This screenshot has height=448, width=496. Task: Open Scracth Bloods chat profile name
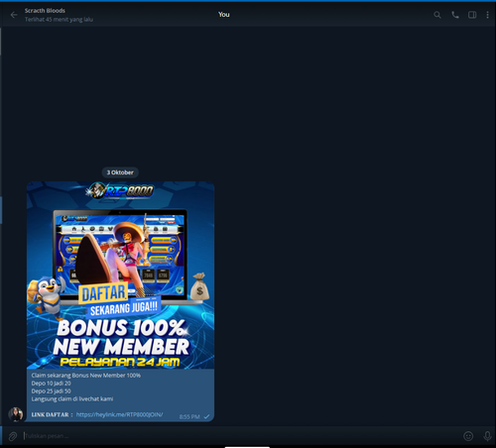pyautogui.click(x=45, y=11)
